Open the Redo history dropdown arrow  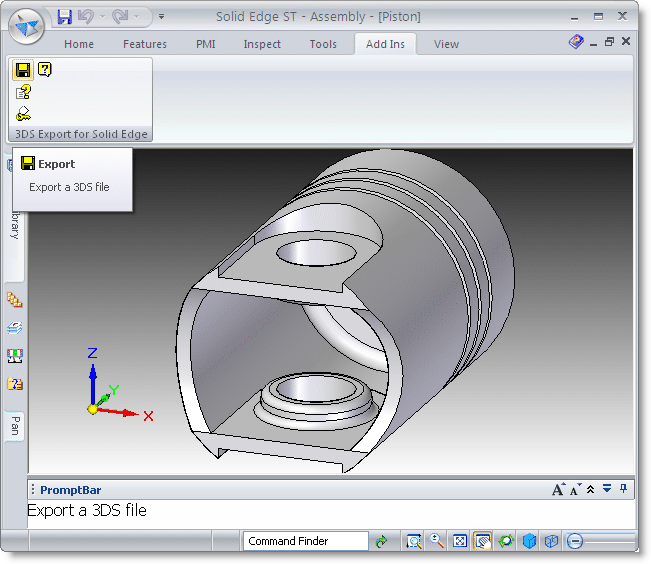tap(137, 17)
